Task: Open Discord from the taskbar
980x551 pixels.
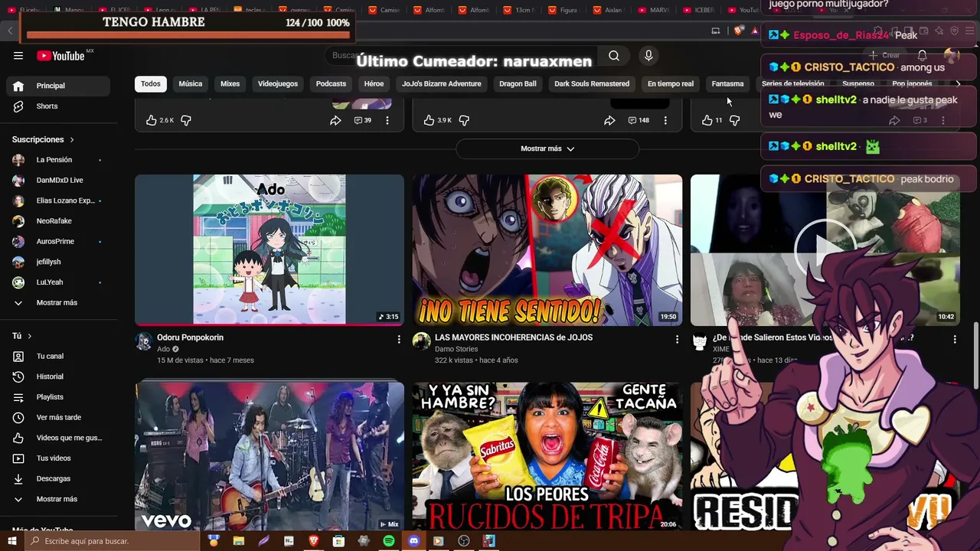Action: 413,541
